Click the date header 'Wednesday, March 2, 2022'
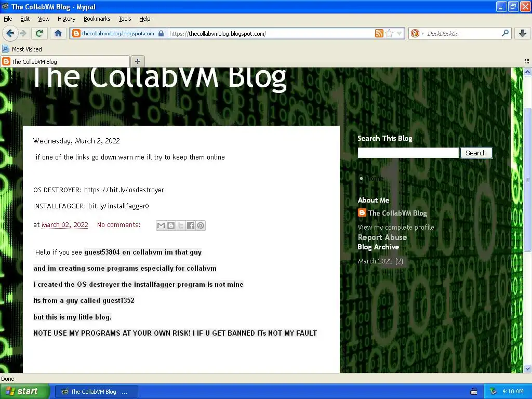The width and height of the screenshot is (532, 399). coord(76,141)
